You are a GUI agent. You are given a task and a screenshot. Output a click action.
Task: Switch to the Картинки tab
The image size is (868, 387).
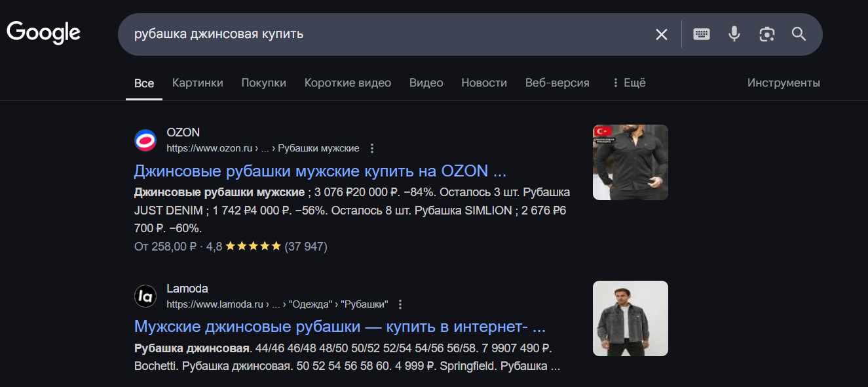click(x=198, y=83)
